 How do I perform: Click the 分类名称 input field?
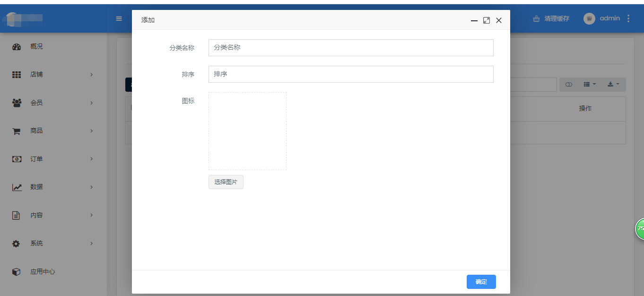coord(351,48)
